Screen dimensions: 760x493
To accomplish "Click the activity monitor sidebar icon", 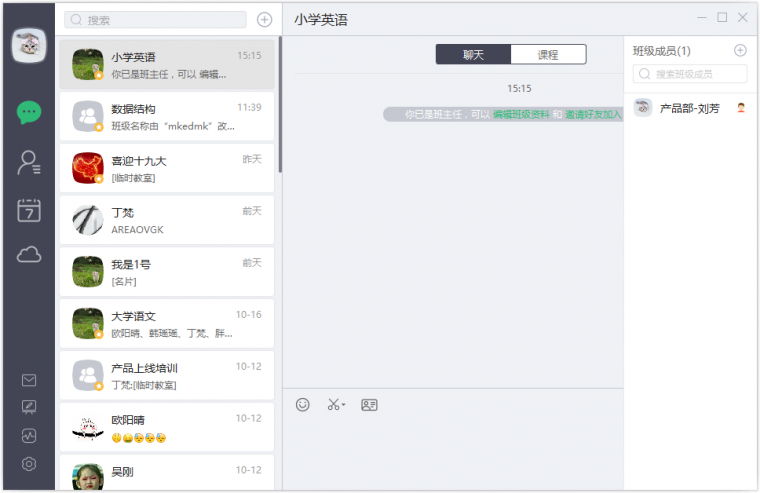I will (x=29, y=436).
